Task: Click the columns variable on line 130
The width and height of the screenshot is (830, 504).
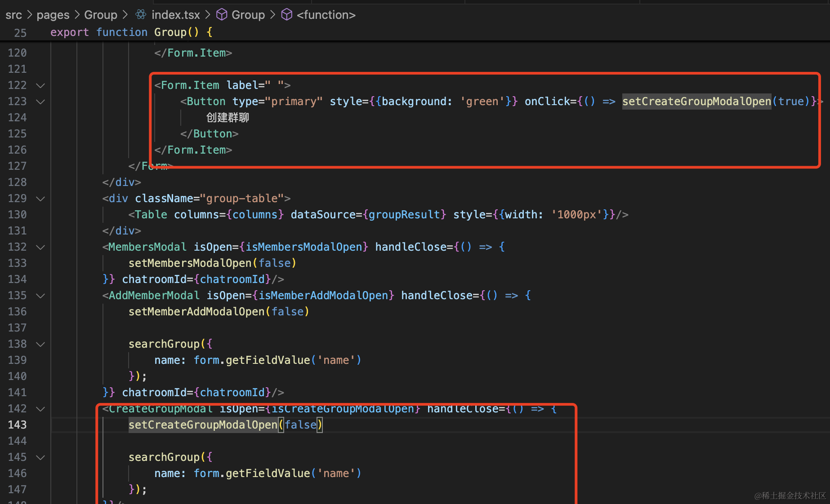Action: tap(255, 215)
